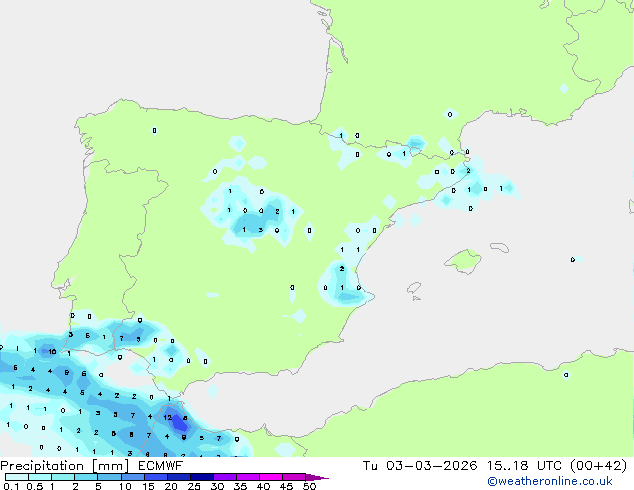Select the legend swatch between 0.5 and 1
The height and width of the screenshot is (490, 634).
pos(40,477)
